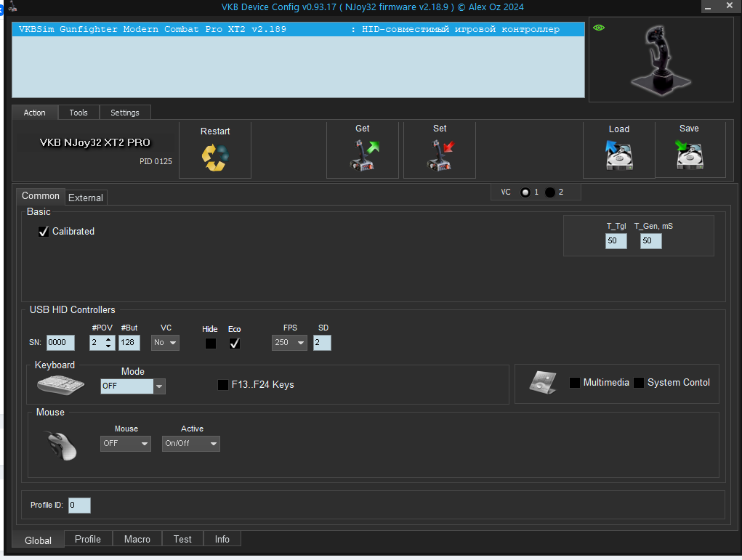This screenshot has height=560, width=742.
Task: Click the #POV spinner arrows
Action: [108, 342]
